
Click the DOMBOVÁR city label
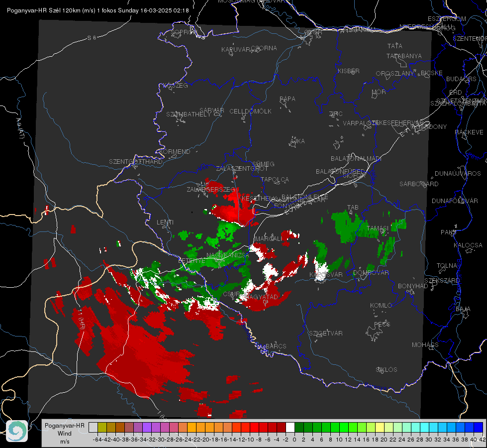click(x=371, y=273)
